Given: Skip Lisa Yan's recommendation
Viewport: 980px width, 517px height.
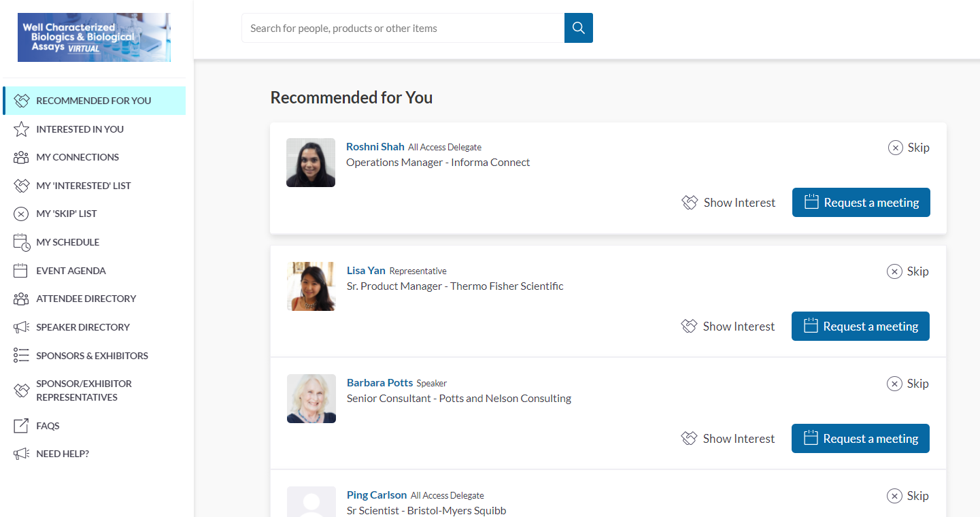Looking at the screenshot, I should [908, 271].
